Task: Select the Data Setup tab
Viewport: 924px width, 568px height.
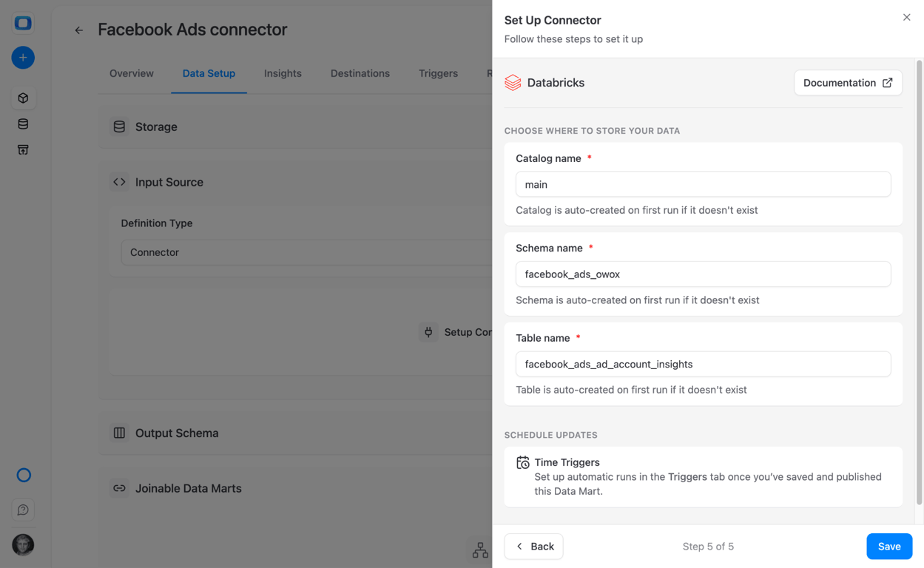Action: point(209,73)
